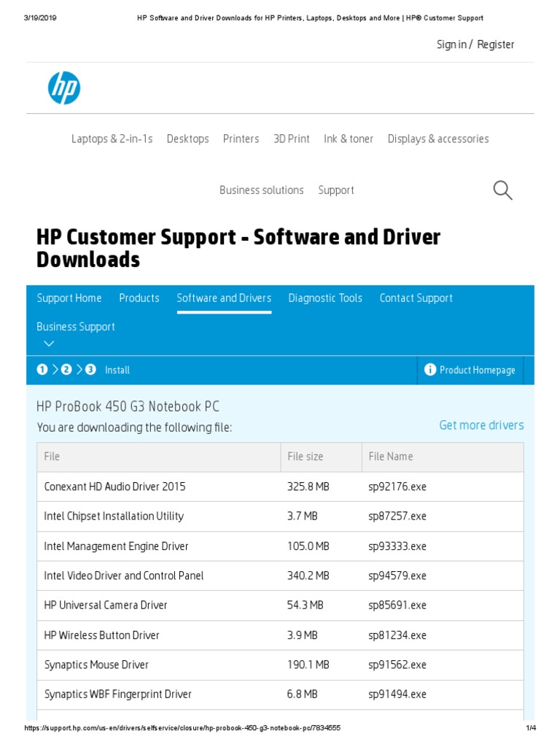Open Business Support tab
The image size is (560, 747).
pyautogui.click(x=76, y=327)
